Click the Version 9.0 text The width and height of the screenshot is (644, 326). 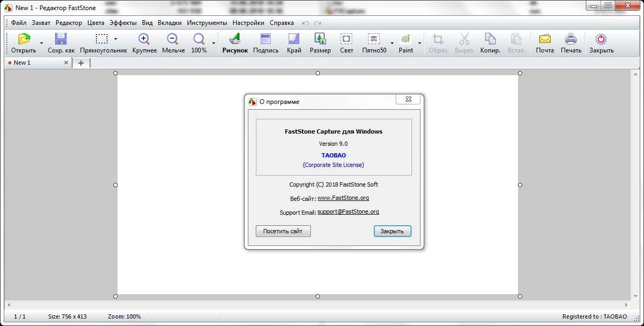pos(333,144)
